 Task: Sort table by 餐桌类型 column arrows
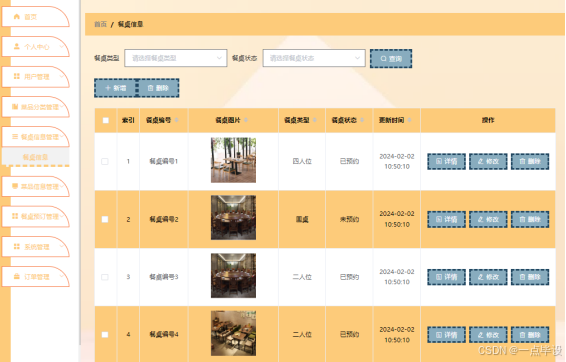tap(315, 120)
